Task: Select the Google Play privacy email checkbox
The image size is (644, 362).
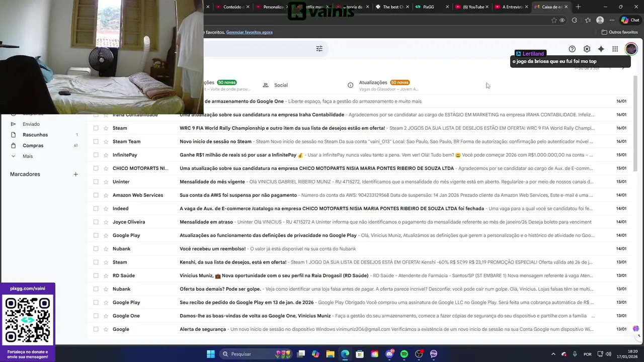Action: pyautogui.click(x=96, y=235)
